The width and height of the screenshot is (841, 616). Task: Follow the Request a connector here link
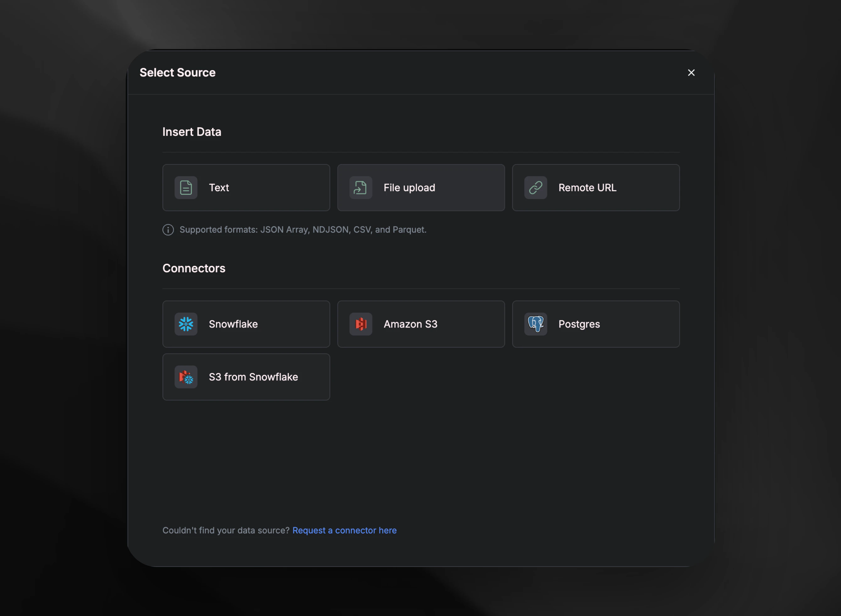pyautogui.click(x=344, y=530)
